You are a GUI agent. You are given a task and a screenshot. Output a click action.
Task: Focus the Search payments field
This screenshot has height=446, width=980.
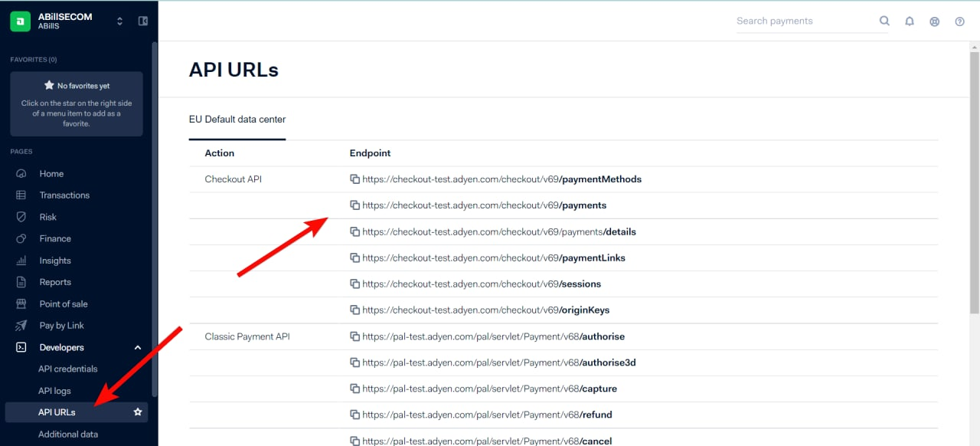click(x=805, y=21)
